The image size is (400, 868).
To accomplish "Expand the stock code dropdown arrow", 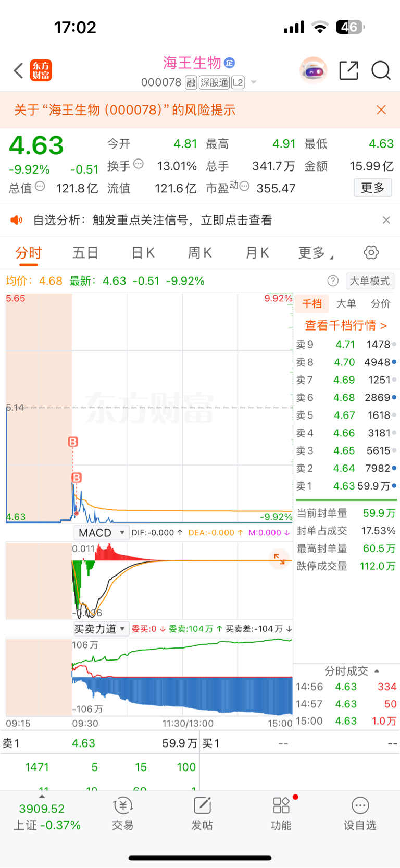I will pos(254,82).
